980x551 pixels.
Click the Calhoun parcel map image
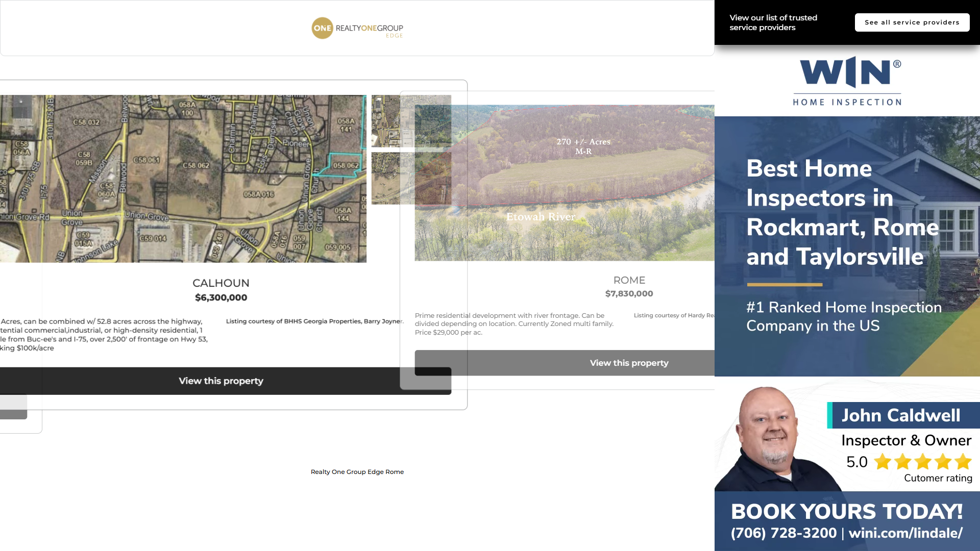(x=183, y=179)
